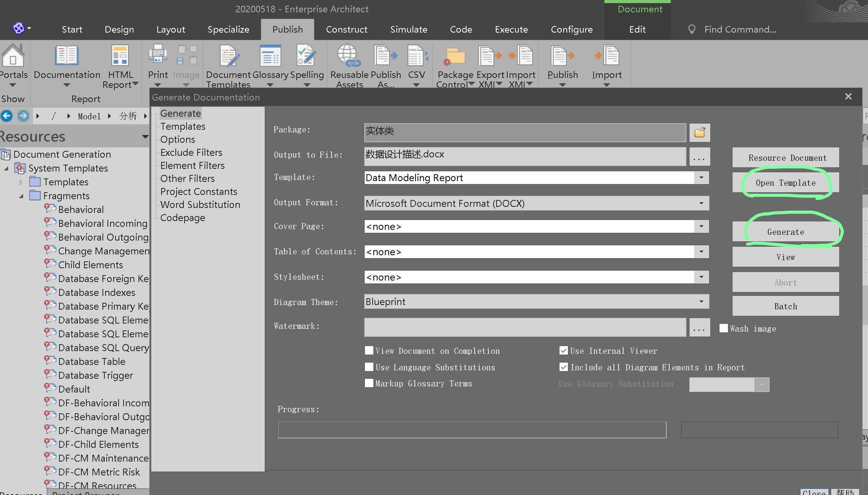Enable Use Language Substitutions checkbox
This screenshot has width=868, height=495.
tap(368, 366)
